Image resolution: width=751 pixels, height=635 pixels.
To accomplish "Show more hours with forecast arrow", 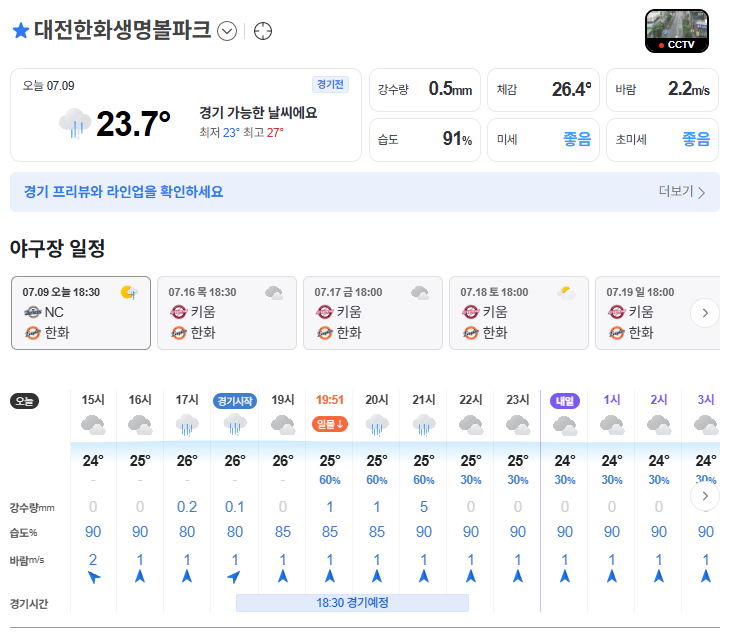I will tap(705, 496).
